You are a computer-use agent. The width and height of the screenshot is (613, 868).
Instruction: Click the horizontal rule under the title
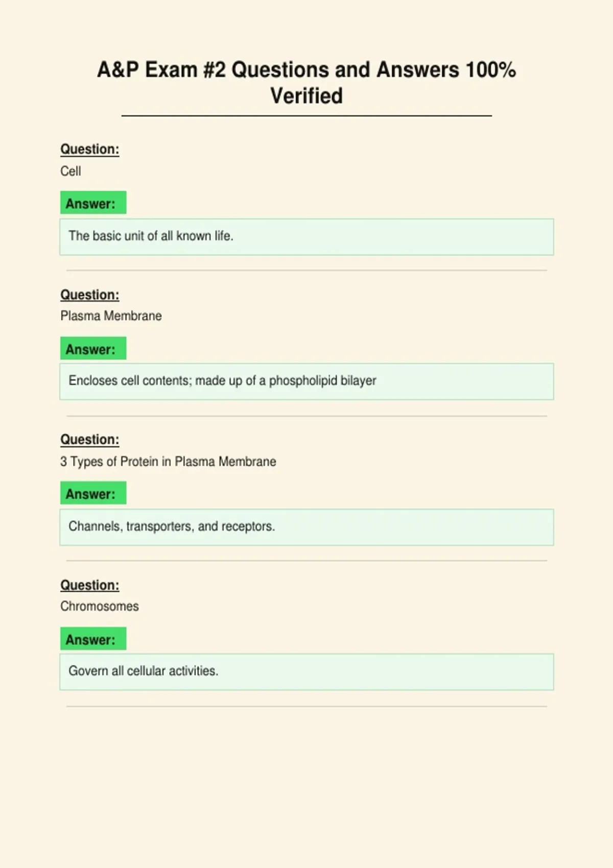click(306, 116)
